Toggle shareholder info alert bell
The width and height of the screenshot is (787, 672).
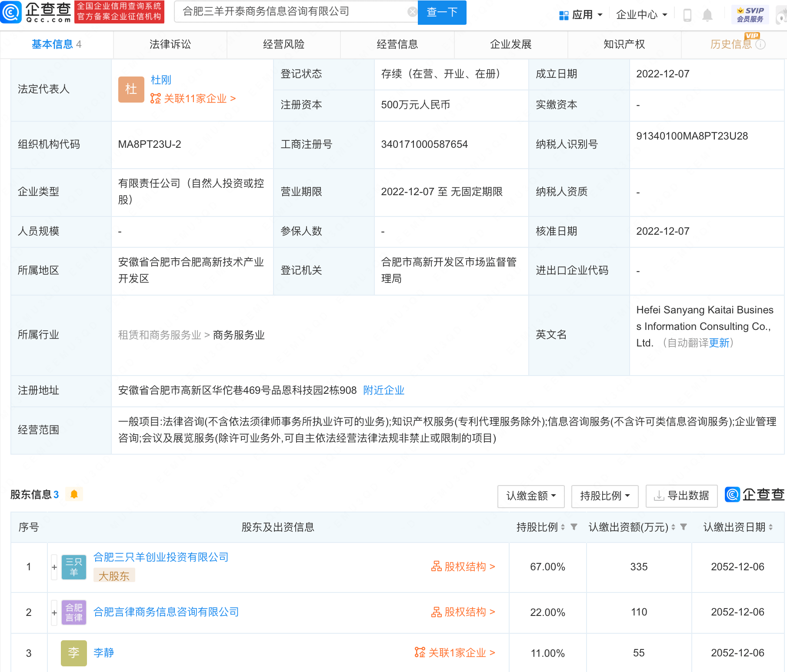click(x=74, y=494)
